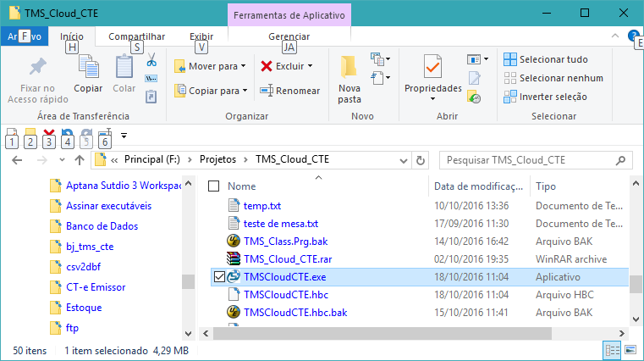The width and height of the screenshot is (644, 361).
Task: Open the Fácil acesso dropdown
Action: pos(380,78)
